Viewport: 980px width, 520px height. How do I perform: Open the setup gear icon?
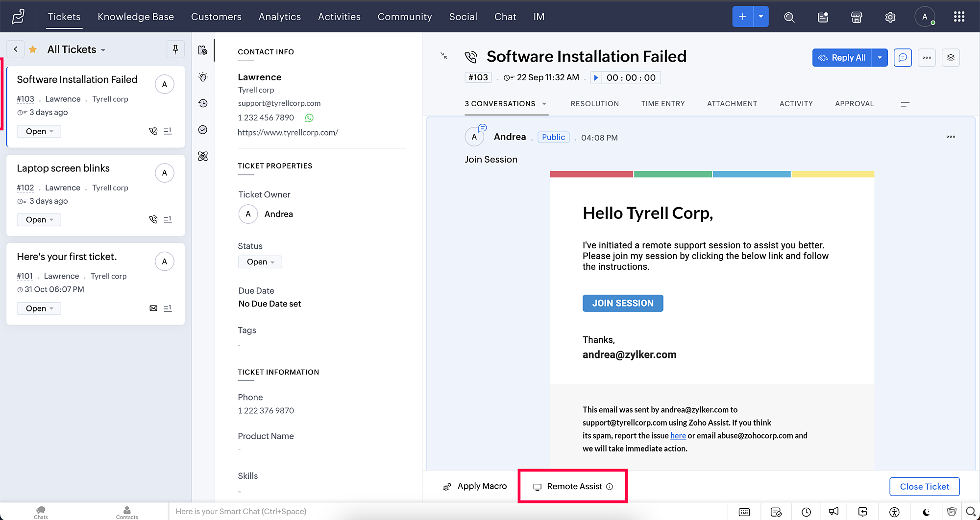click(890, 17)
